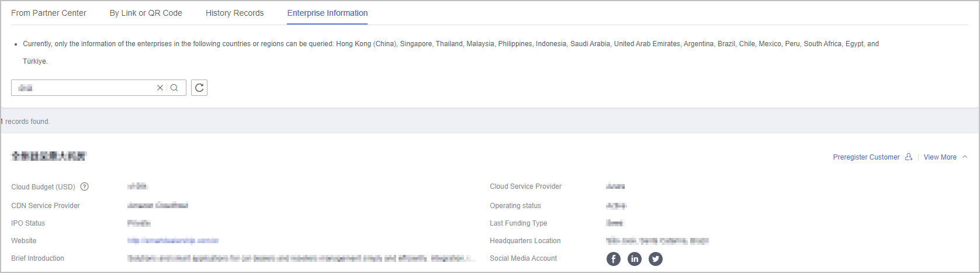This screenshot has height=273, width=980.
Task: Collapse details using the View More chevron
Action: pos(965,157)
